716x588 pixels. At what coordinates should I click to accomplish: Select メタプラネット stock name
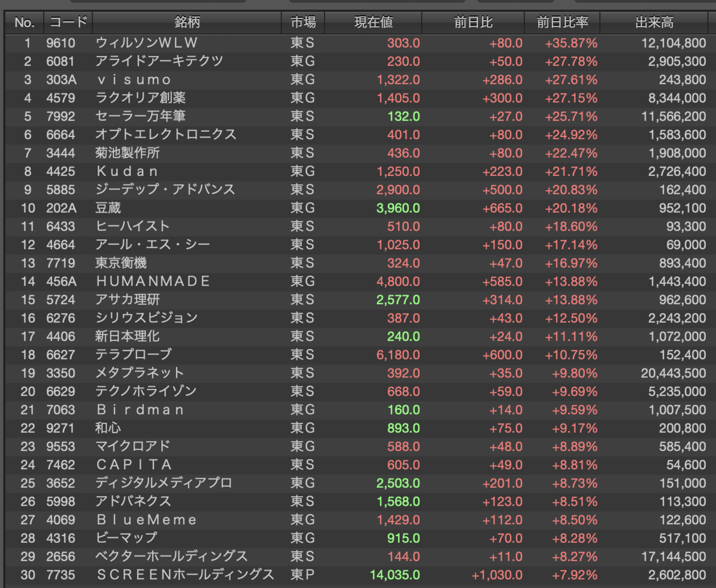(140, 373)
